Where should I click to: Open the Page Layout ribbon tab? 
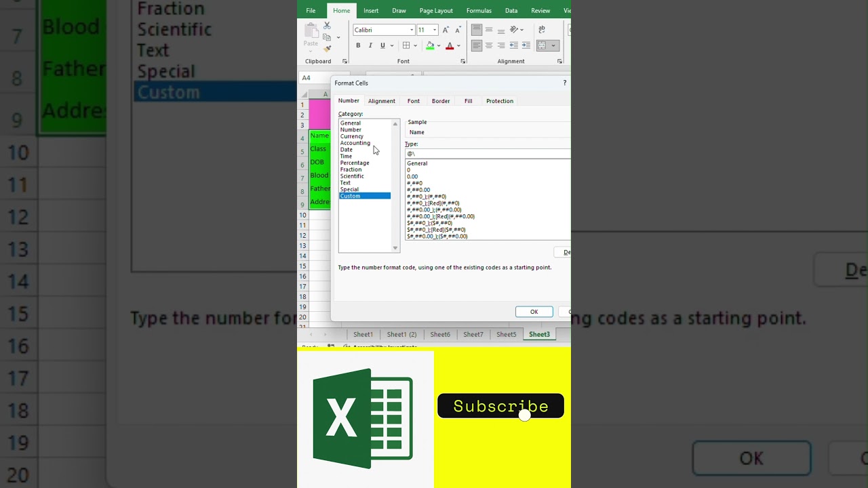[x=436, y=11]
